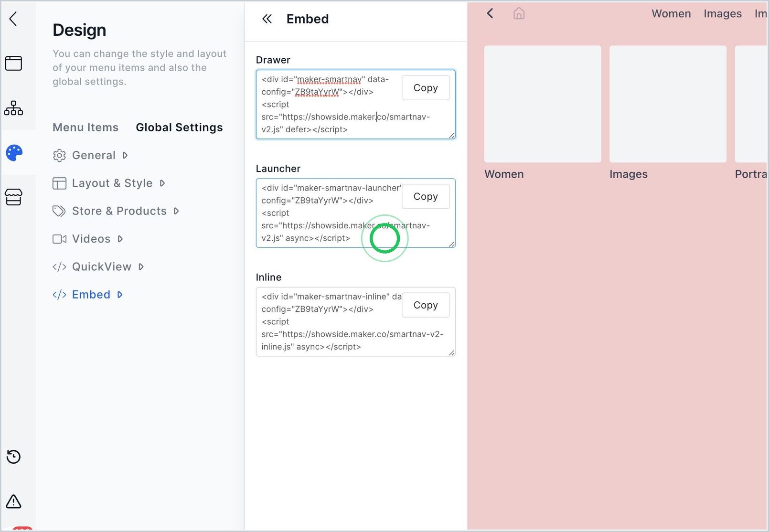
Task: Expand the Store & Products arrow
Action: 176,211
